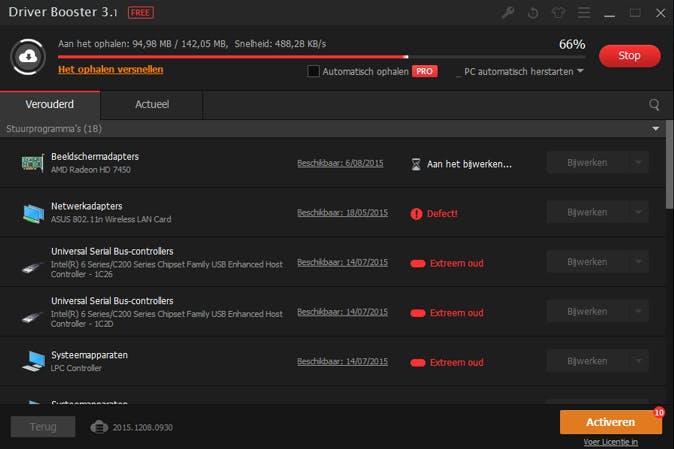The image size is (674, 449).
Task: Open the skin shirt icon in title bar
Action: pos(558,12)
